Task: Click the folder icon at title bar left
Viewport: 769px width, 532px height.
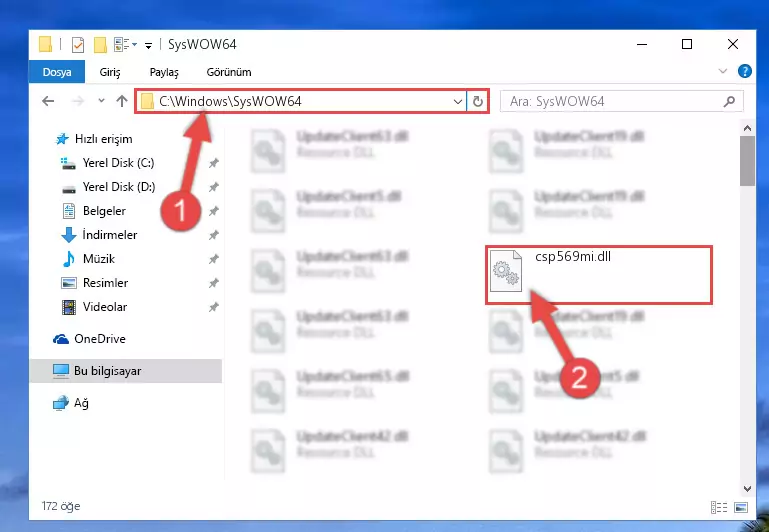Action: pos(45,45)
